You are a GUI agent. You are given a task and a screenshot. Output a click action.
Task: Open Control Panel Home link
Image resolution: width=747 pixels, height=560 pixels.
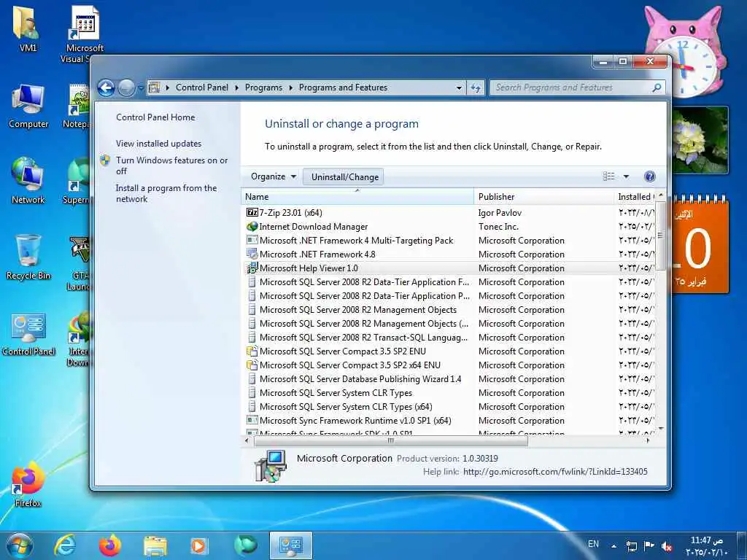(x=155, y=117)
